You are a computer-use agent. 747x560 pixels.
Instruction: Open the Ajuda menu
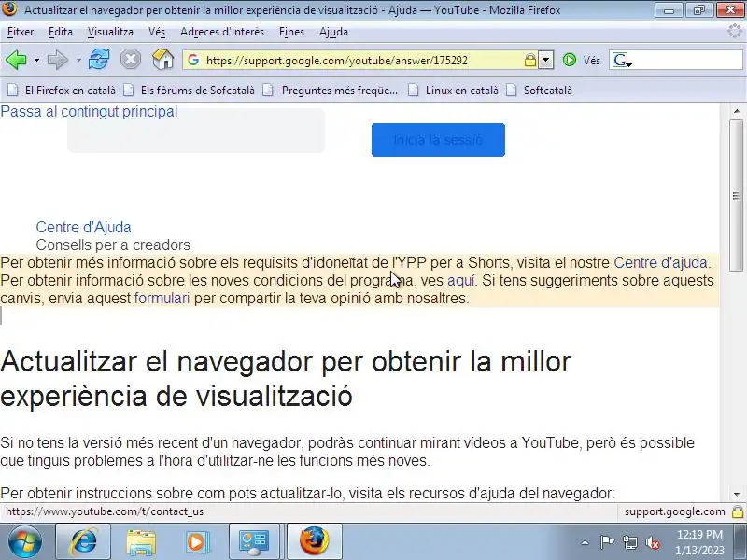click(333, 32)
